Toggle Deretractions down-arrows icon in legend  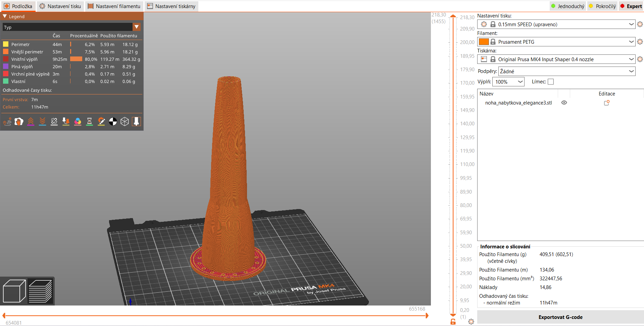tap(43, 122)
